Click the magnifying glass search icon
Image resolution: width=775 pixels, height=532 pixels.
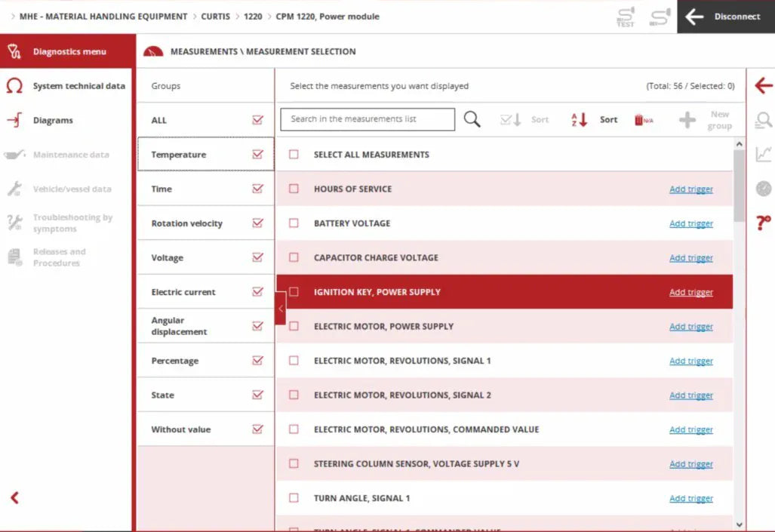pyautogui.click(x=472, y=119)
